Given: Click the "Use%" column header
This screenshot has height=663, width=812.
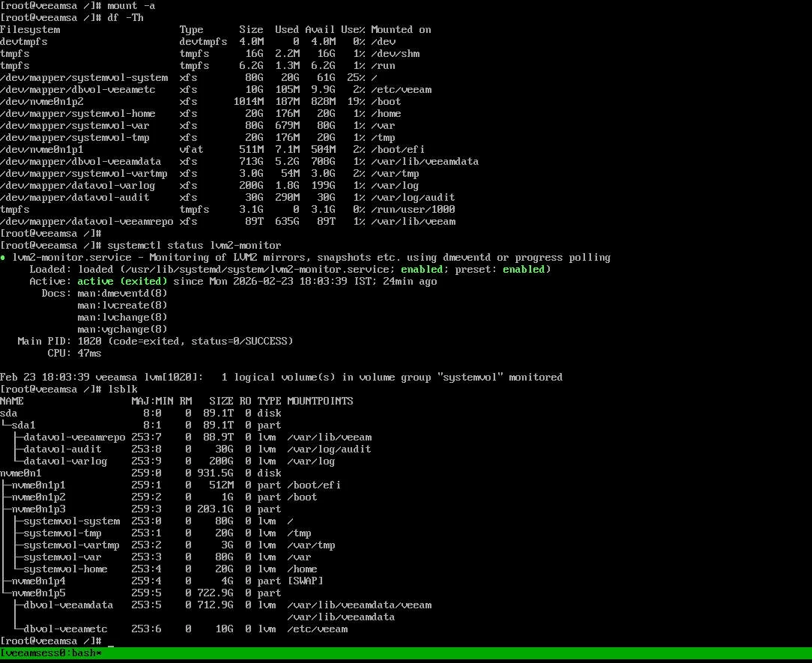Looking at the screenshot, I should click(x=353, y=29).
